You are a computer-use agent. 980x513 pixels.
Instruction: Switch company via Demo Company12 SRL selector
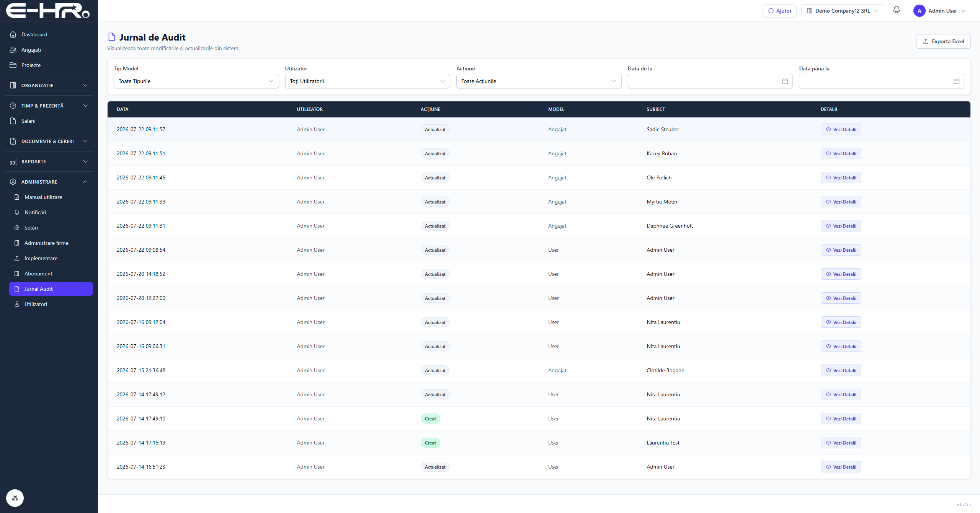tap(842, 11)
